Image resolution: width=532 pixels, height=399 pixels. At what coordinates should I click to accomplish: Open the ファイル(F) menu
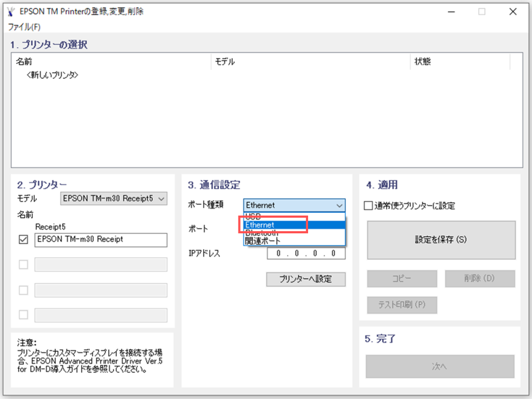(24, 27)
